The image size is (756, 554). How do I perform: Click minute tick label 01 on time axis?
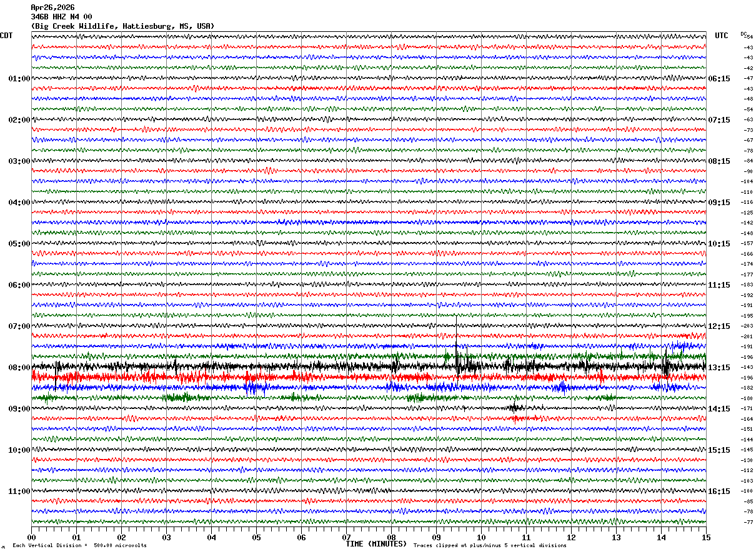[76, 538]
